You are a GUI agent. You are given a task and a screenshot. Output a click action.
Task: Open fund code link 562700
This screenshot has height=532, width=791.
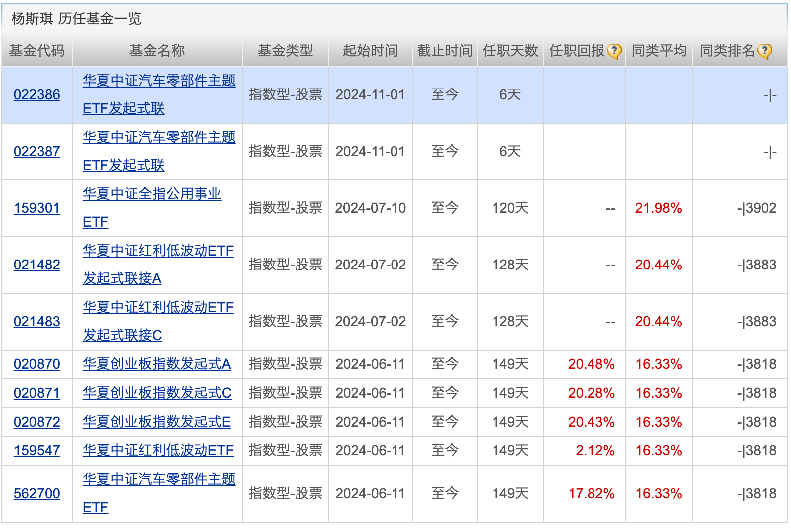click(37, 493)
